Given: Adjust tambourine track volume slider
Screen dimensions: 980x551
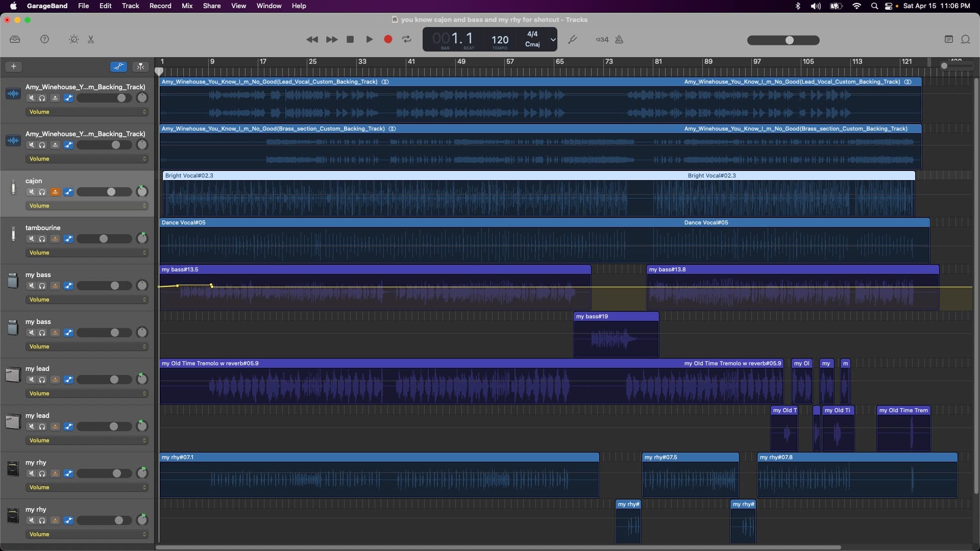Looking at the screenshot, I should [105, 239].
